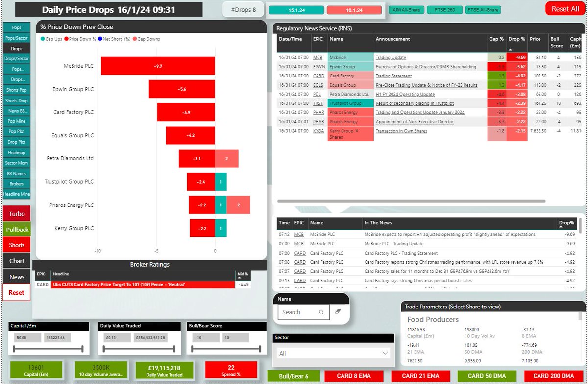Open the Pop Mine tab

[16, 121]
